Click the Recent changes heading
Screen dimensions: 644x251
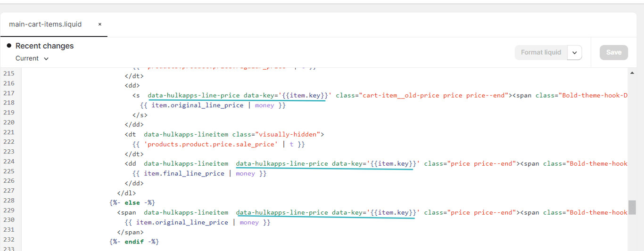44,46
